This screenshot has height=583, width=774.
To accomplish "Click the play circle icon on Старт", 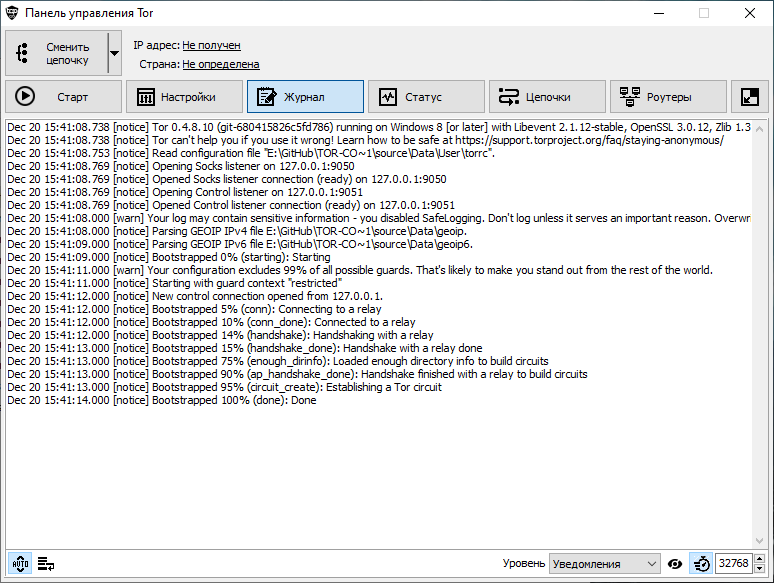I will [25, 96].
